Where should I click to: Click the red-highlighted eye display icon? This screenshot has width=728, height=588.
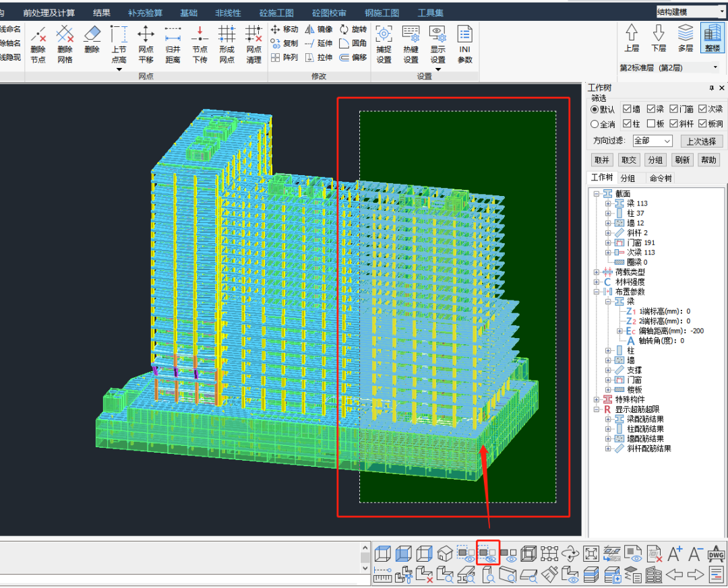coord(487,554)
